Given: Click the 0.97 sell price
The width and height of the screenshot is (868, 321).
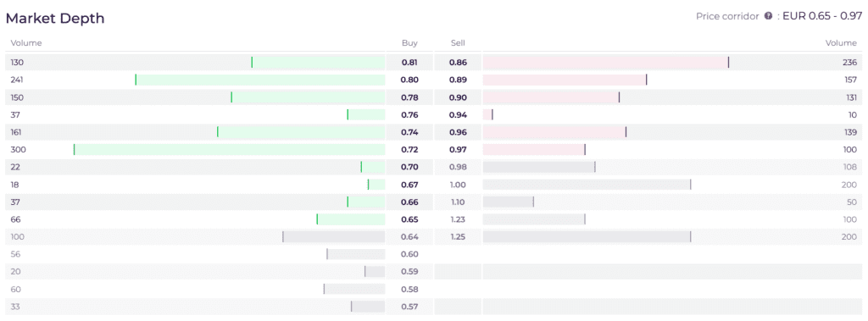Looking at the screenshot, I should (x=458, y=149).
